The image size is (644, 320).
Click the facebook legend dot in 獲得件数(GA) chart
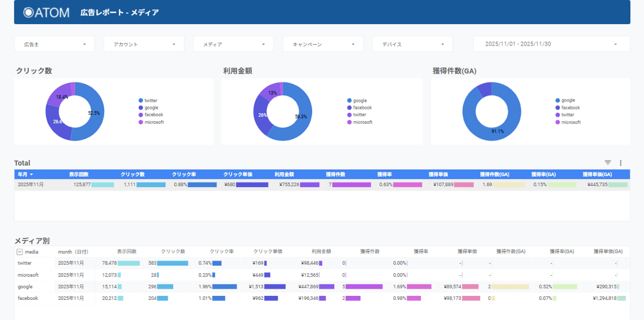[558, 108]
